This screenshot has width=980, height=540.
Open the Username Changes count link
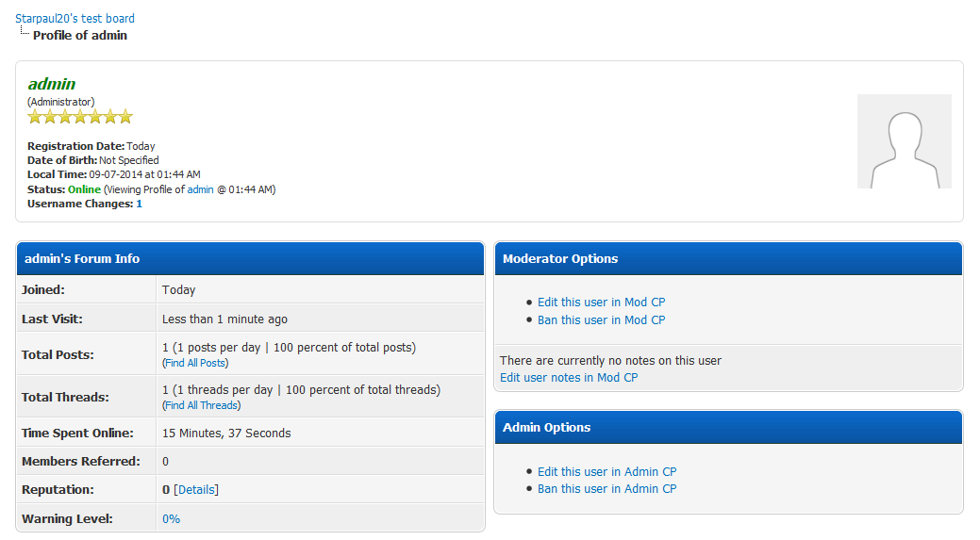click(x=139, y=204)
